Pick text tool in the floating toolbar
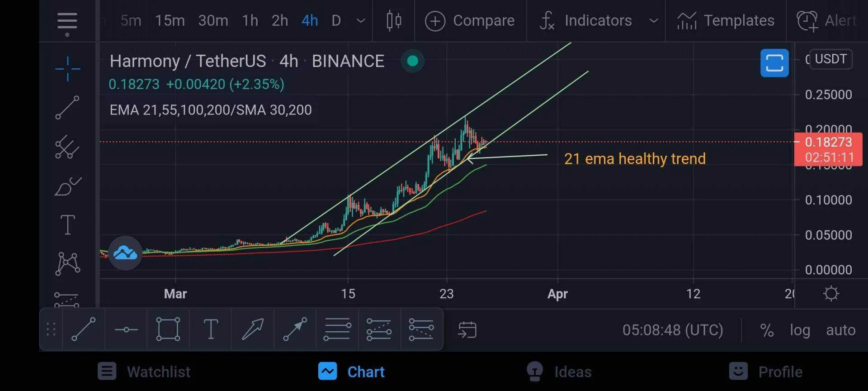 pos(211,329)
